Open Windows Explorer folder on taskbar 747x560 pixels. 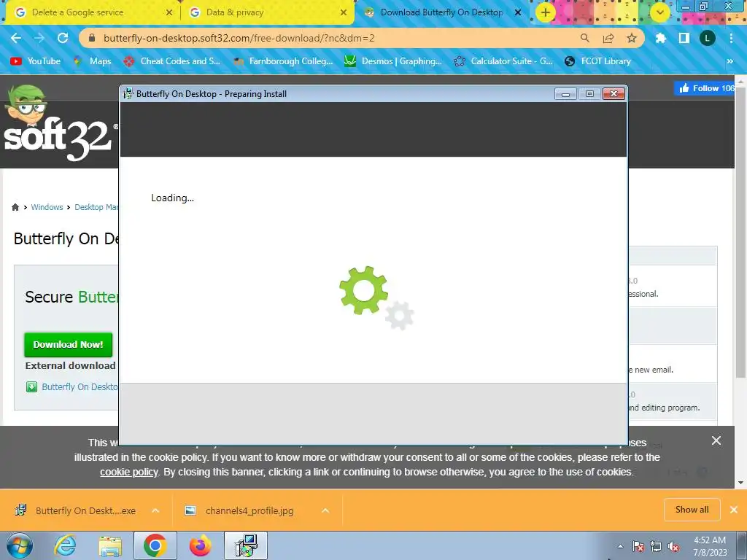110,545
